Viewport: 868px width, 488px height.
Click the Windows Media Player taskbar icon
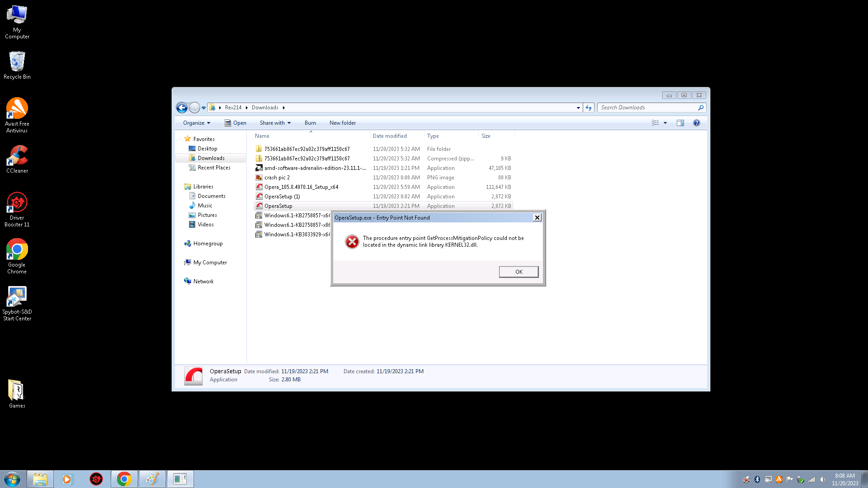67,479
